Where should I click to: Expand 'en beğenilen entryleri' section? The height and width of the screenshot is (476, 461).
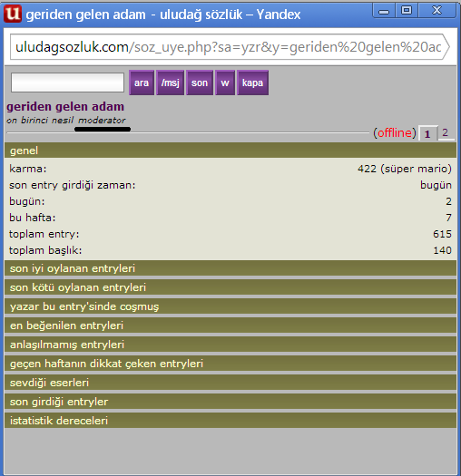pos(230,325)
